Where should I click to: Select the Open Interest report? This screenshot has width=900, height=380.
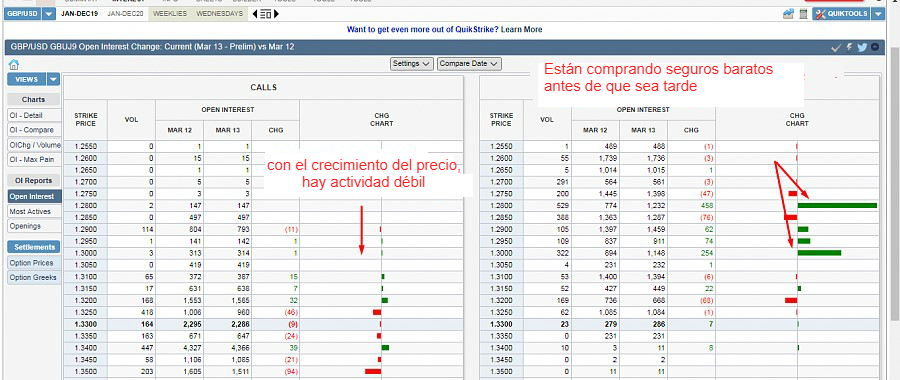(34, 196)
